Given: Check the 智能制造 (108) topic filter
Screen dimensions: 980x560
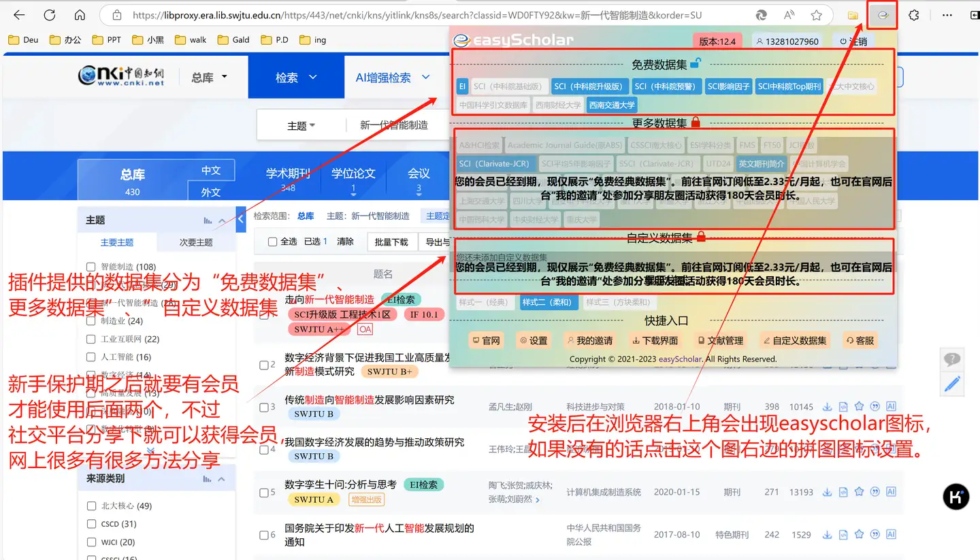Looking at the screenshot, I should [91, 267].
